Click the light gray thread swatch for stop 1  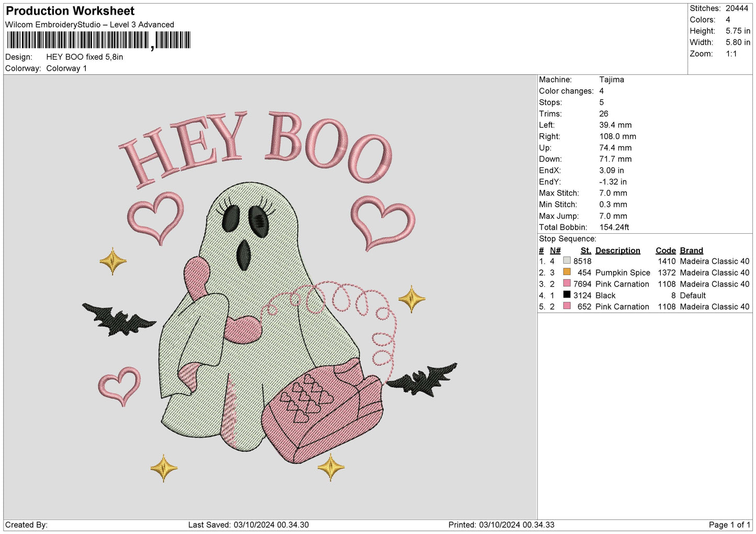click(x=567, y=260)
